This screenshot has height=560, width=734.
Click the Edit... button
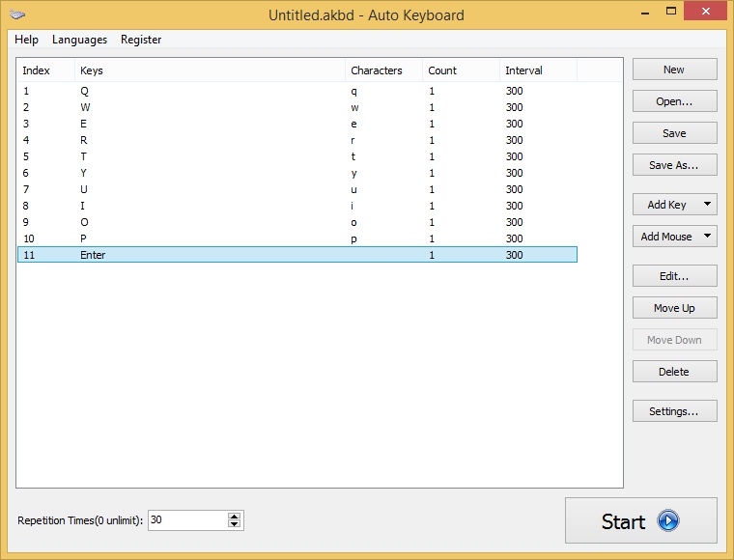(x=674, y=276)
